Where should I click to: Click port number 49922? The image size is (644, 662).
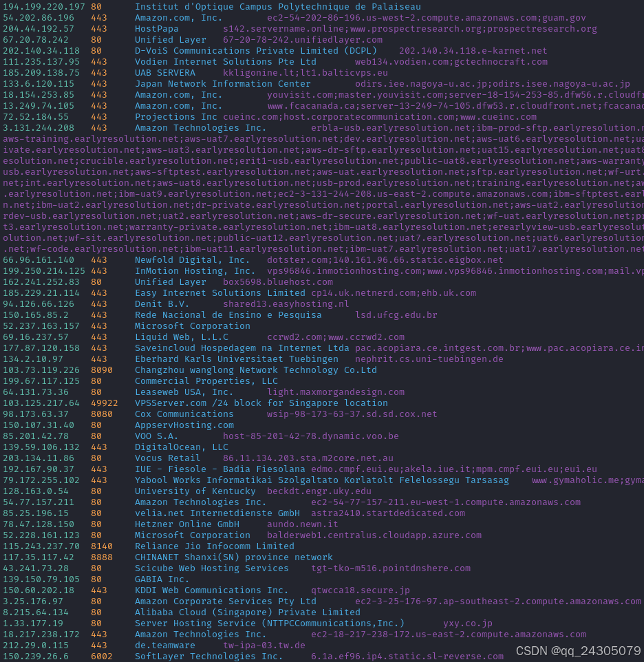[105, 403]
